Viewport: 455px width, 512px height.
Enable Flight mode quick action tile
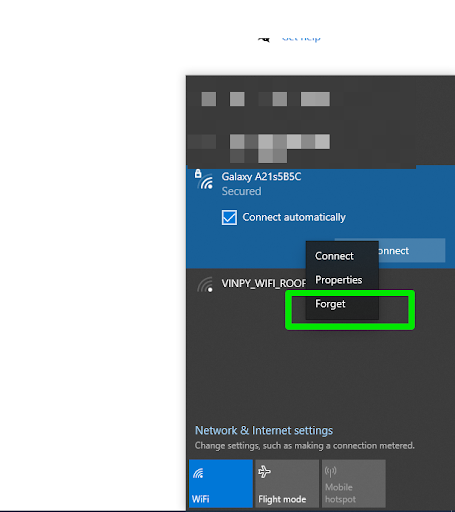[x=287, y=483]
